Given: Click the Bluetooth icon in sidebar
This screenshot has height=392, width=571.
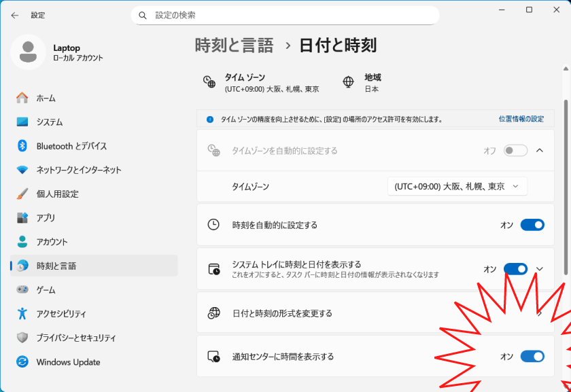Looking at the screenshot, I should tap(22, 146).
